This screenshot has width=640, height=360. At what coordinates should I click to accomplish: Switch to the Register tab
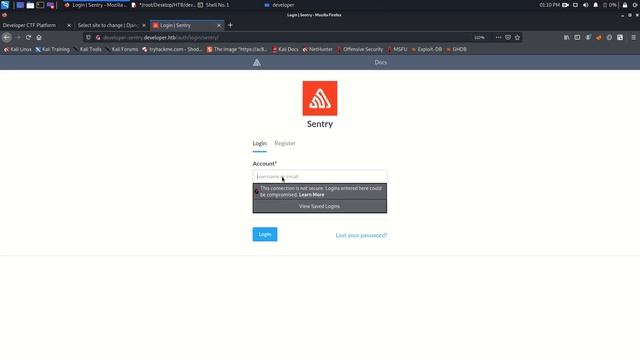(x=285, y=143)
